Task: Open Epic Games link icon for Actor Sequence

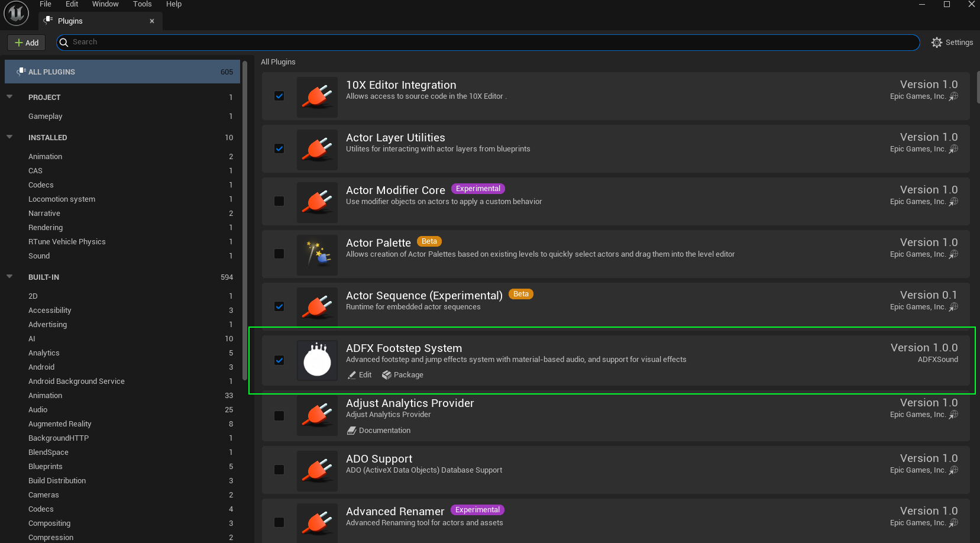Action: coord(953,307)
